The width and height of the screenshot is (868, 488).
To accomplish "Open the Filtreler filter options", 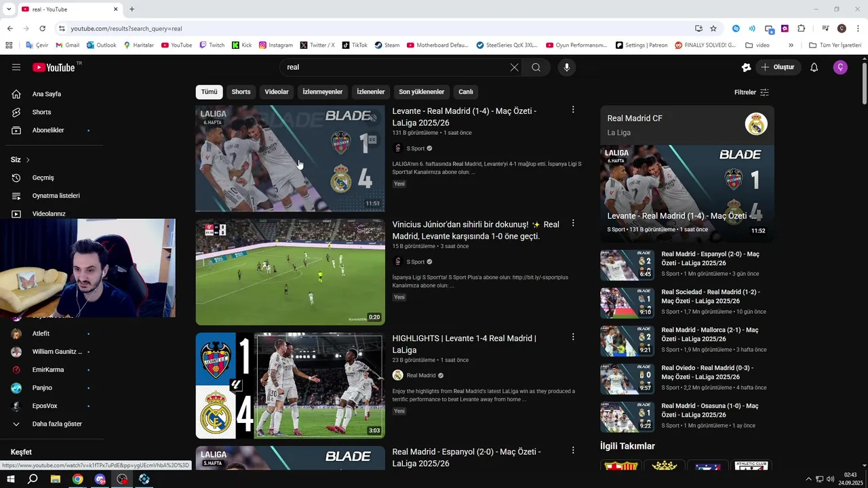I will point(751,92).
